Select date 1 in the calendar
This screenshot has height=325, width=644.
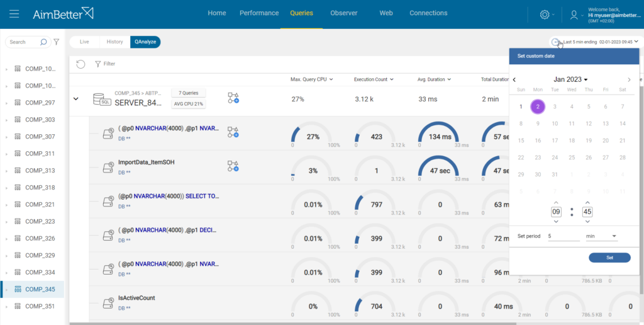[521, 106]
